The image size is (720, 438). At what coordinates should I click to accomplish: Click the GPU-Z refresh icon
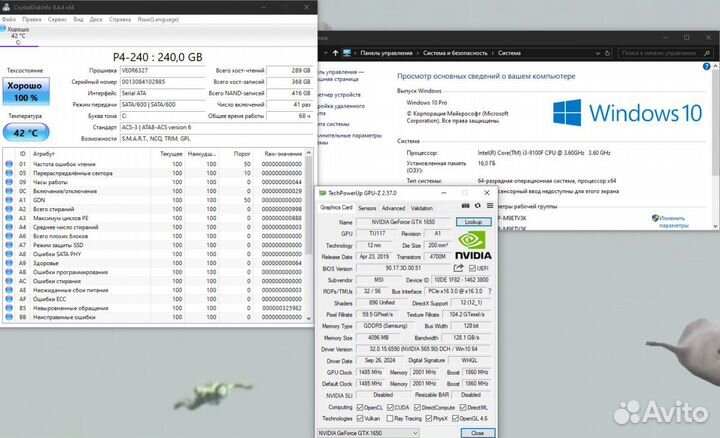[478, 206]
